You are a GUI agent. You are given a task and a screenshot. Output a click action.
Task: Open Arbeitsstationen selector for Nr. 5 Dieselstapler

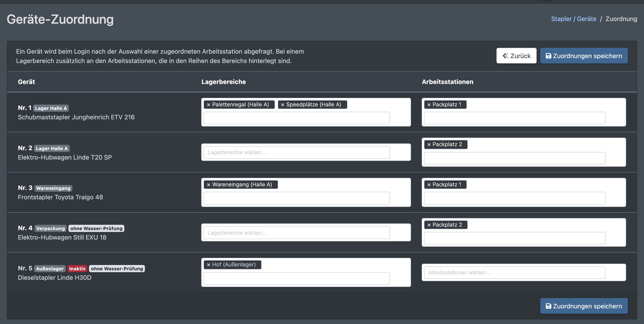(515, 273)
